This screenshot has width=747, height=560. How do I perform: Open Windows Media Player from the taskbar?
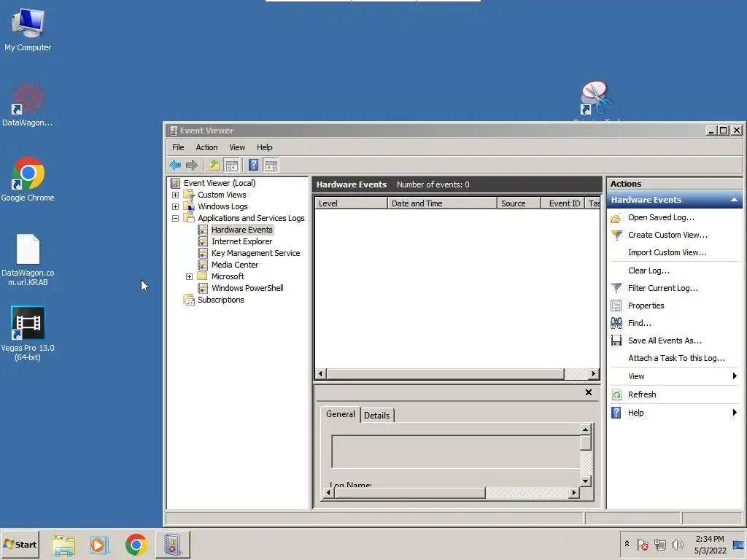click(99, 545)
